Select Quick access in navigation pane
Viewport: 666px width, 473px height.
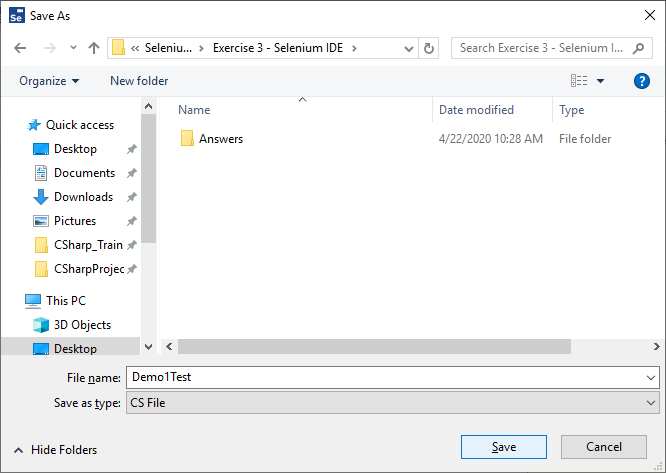point(80,125)
